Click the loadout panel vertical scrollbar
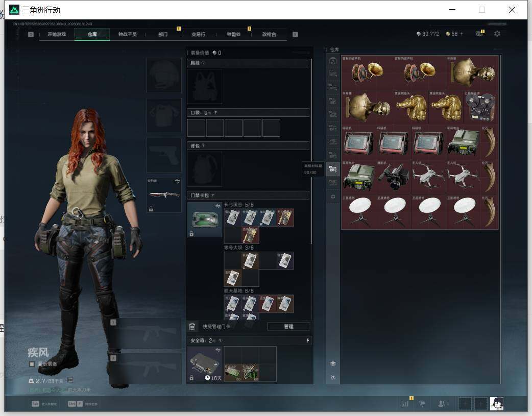 coord(311,151)
